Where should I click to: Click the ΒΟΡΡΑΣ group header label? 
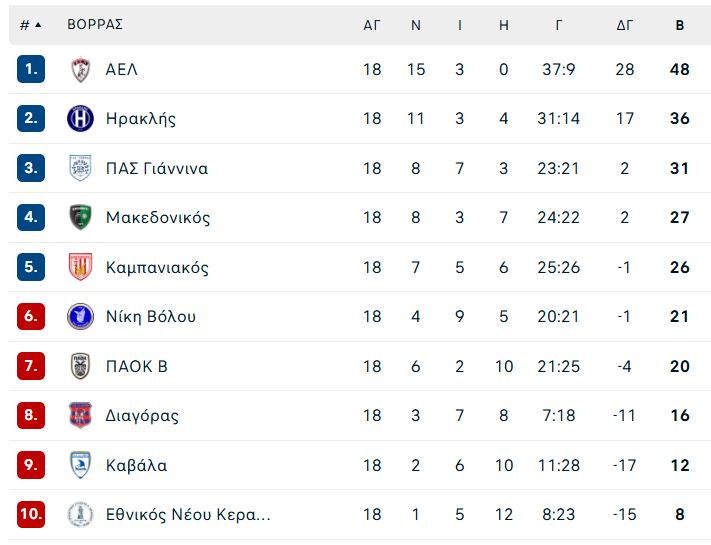click(95, 24)
